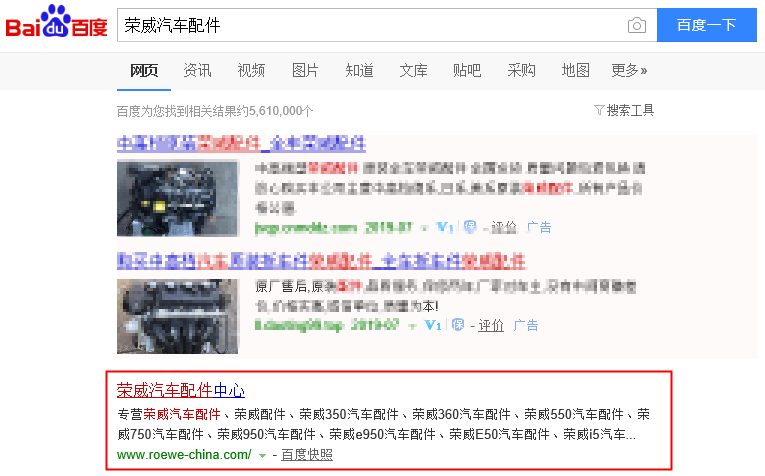Open the first ad's engine thumbnail image
765x476 pixels.
[178, 198]
